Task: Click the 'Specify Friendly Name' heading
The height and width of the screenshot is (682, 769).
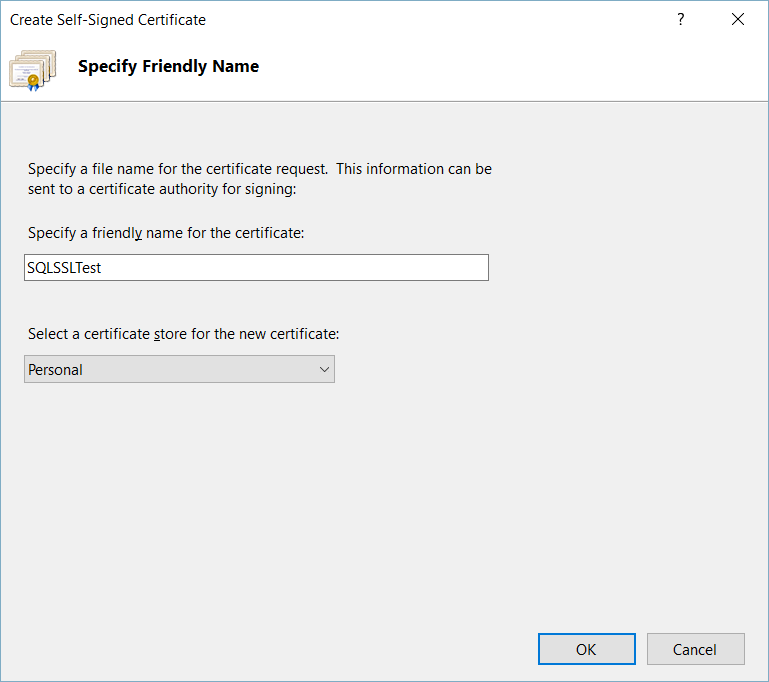Action: tap(168, 67)
